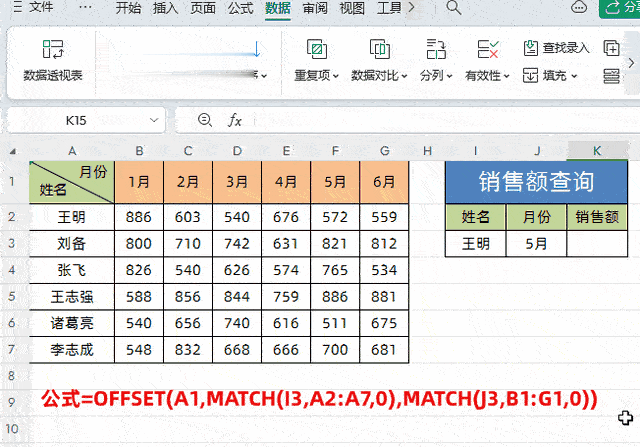
Task: Select cell containing 王明 in column A
Action: pos(72,217)
